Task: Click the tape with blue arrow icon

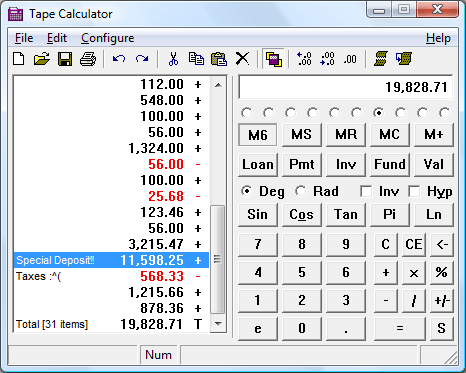Action: click(x=404, y=59)
